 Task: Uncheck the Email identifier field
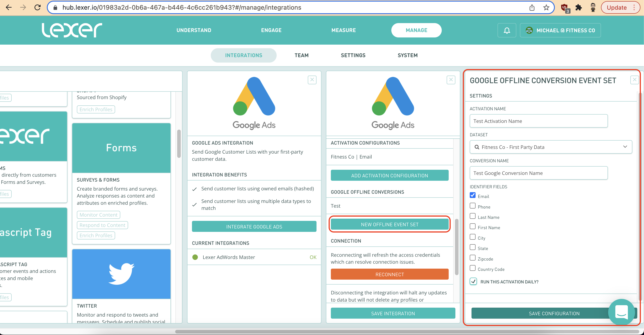pos(472,195)
